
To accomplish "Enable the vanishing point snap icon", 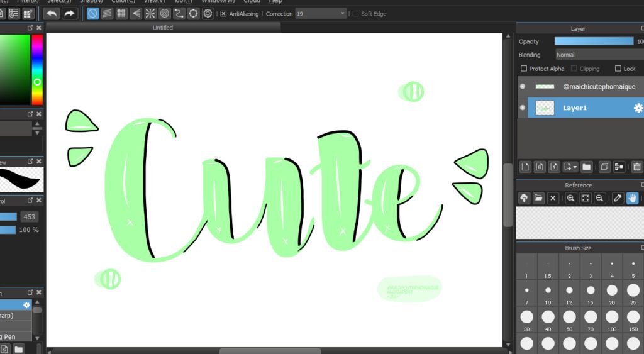I will tap(136, 14).
